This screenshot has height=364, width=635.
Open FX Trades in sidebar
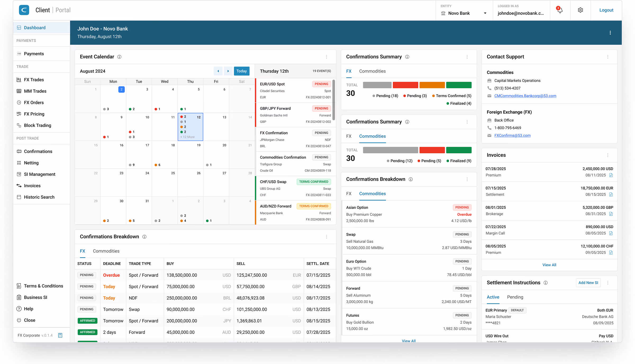pos(34,80)
